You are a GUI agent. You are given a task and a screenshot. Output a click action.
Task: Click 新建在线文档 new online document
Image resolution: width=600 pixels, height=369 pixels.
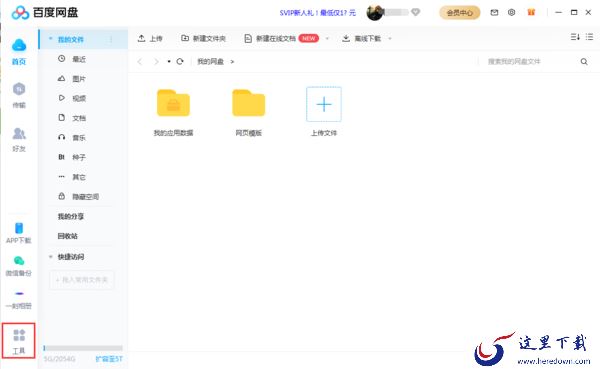click(x=281, y=38)
